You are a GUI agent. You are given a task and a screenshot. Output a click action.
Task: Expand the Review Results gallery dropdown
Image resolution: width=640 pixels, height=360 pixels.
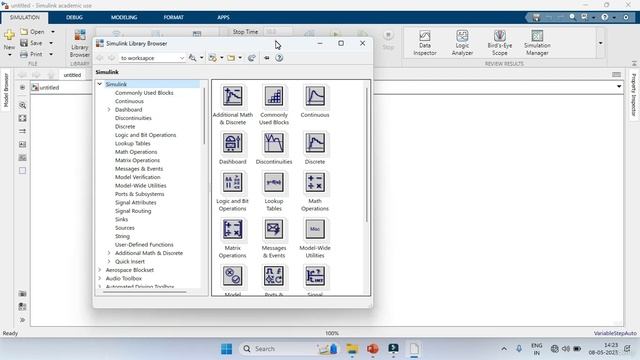coord(600,43)
